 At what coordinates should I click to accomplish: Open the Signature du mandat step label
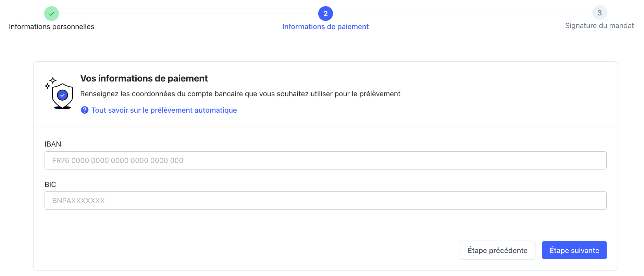(x=599, y=26)
